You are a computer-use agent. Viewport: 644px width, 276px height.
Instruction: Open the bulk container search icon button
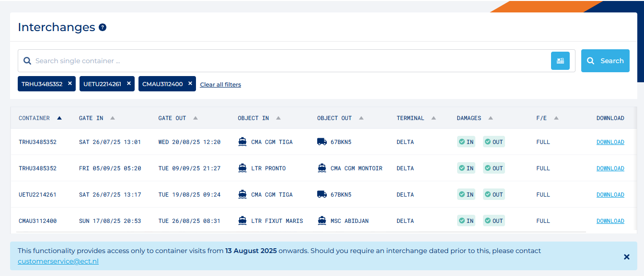click(560, 61)
